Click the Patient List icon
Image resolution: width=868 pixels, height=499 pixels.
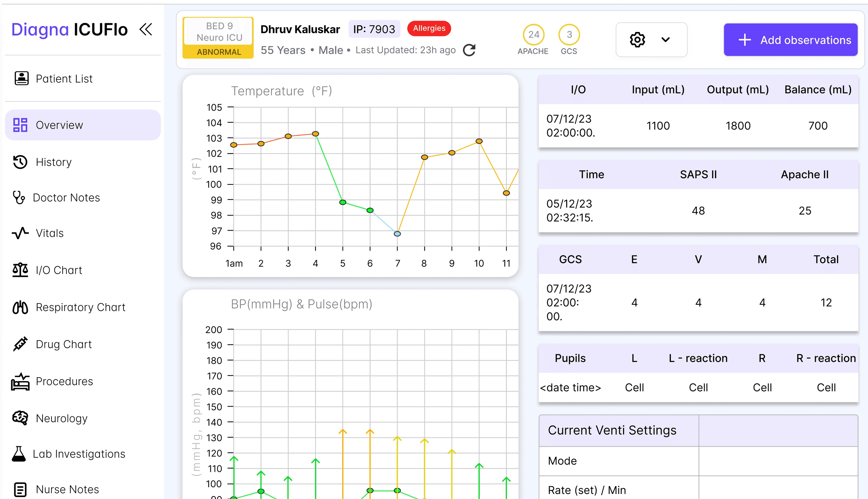pos(21,79)
